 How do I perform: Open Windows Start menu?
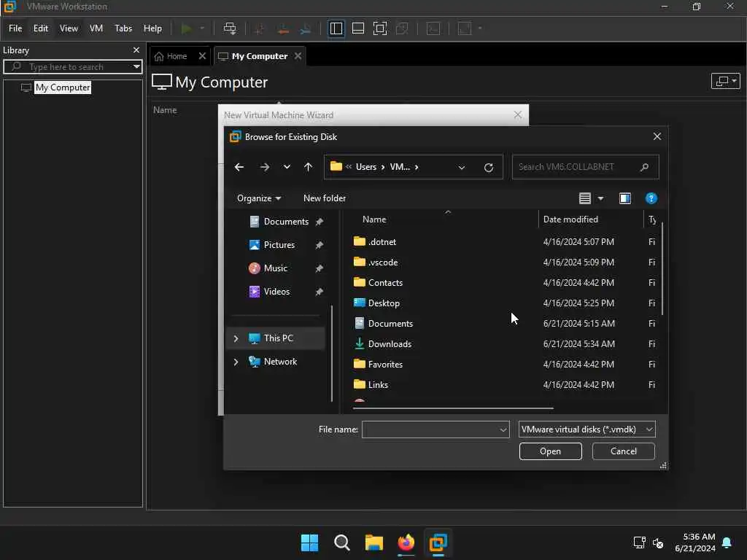[x=309, y=542]
